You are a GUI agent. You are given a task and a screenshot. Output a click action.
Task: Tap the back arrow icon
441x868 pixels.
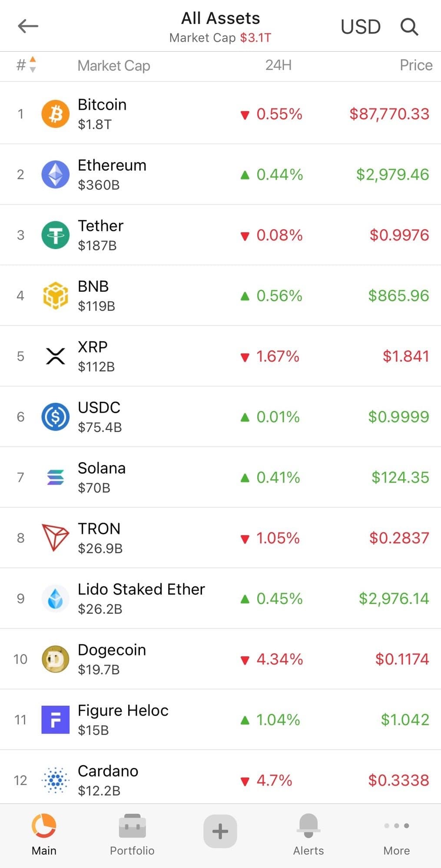[x=28, y=26]
